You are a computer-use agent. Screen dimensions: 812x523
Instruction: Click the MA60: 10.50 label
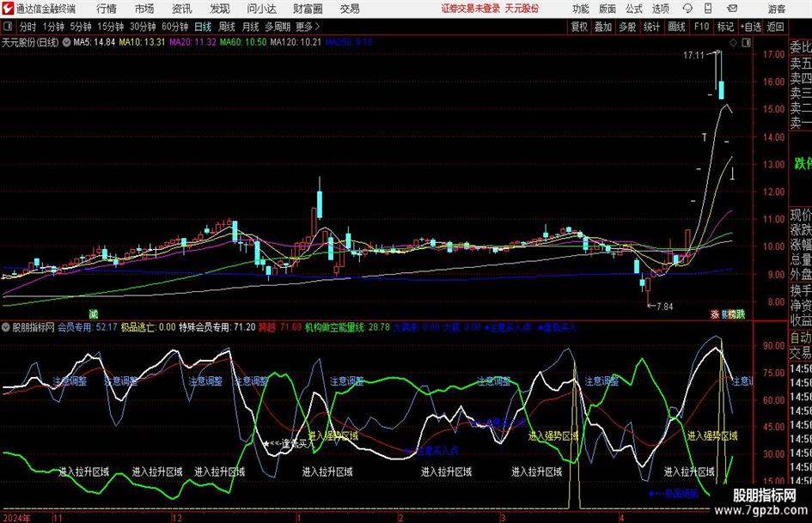(x=243, y=42)
